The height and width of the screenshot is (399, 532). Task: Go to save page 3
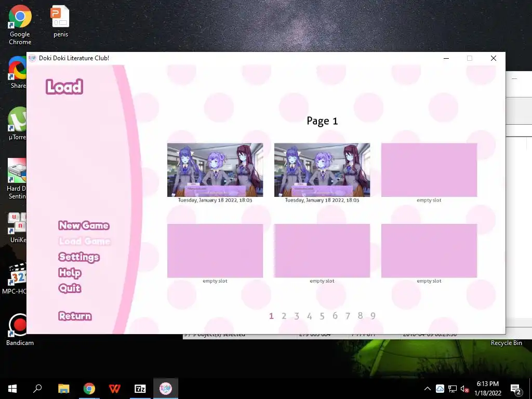297,316
